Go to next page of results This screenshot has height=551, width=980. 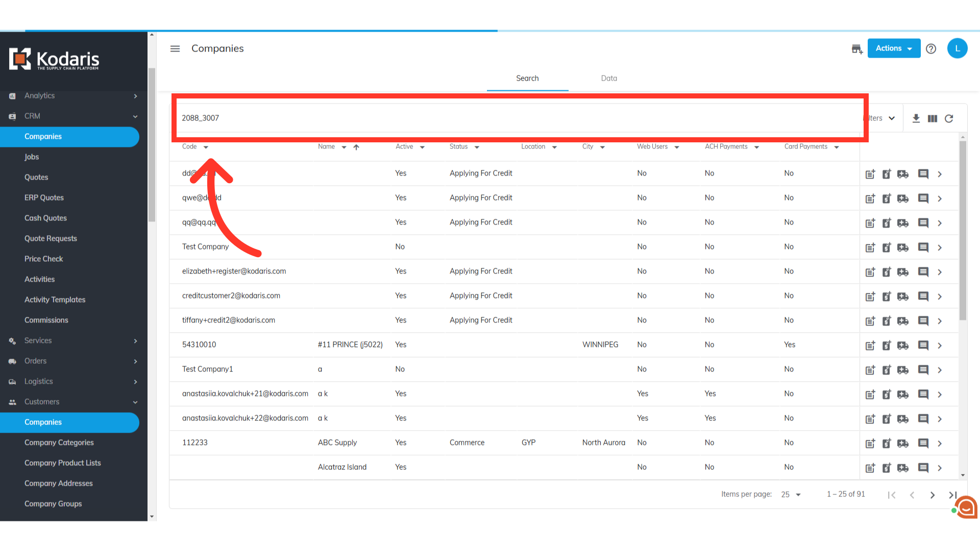[x=933, y=495]
